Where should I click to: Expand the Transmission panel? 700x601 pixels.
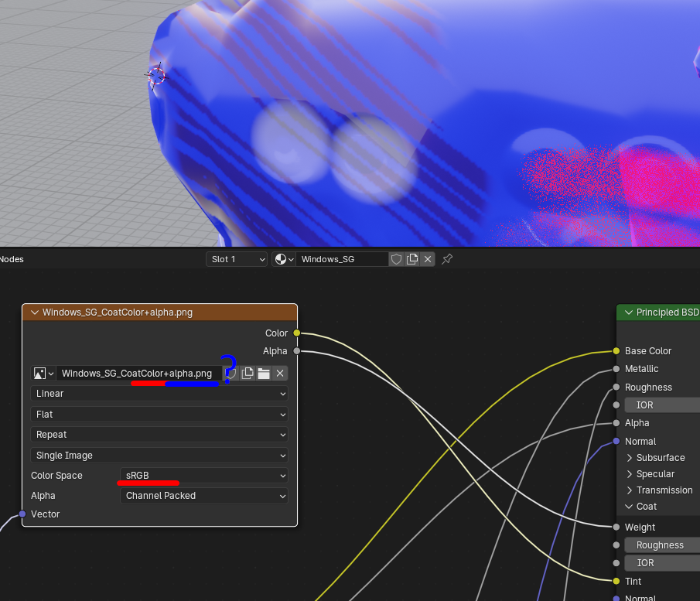(x=630, y=490)
